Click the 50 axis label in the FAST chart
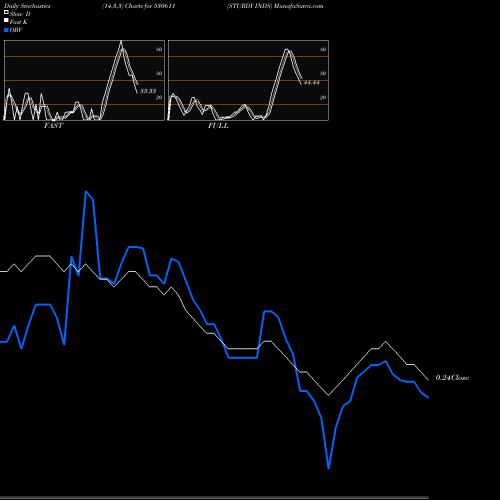The image size is (500, 500). 159,73
